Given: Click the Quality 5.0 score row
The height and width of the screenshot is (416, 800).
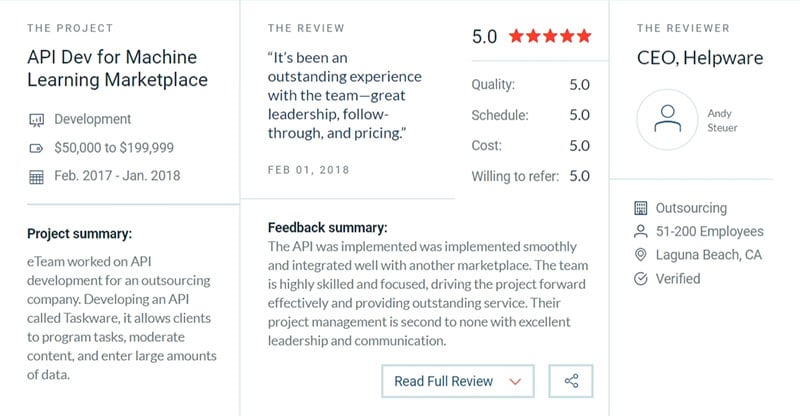Looking at the screenshot, I should [x=531, y=84].
